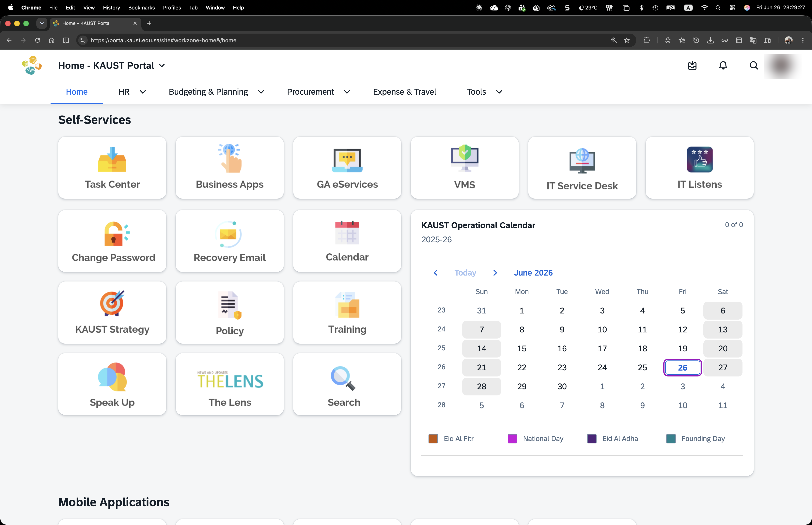Click the portal search magnifier icon
The width and height of the screenshot is (812, 525).
[754, 65]
